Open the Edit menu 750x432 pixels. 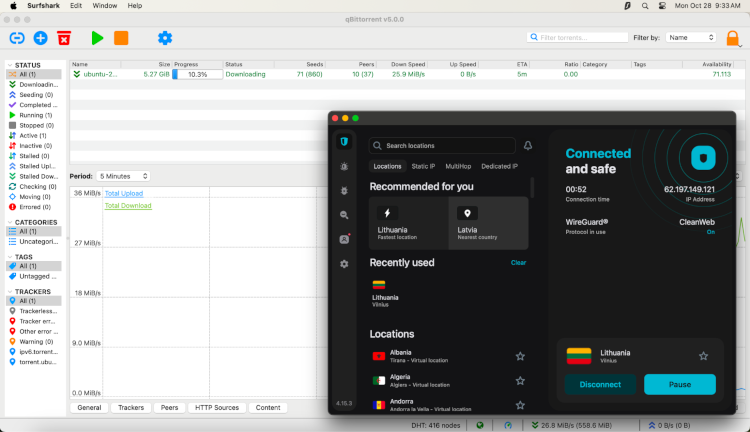pos(76,6)
